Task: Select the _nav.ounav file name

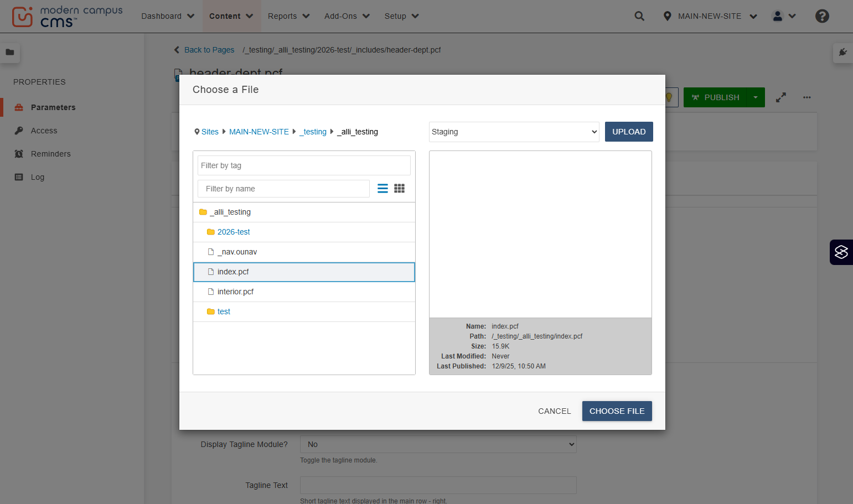Action: point(237,252)
